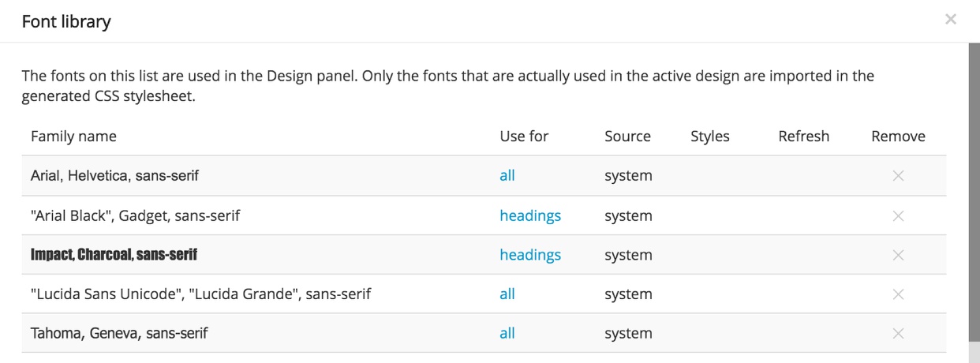Change the 'headings' usage for Arial Black
This screenshot has width=980, height=363.
(x=530, y=215)
